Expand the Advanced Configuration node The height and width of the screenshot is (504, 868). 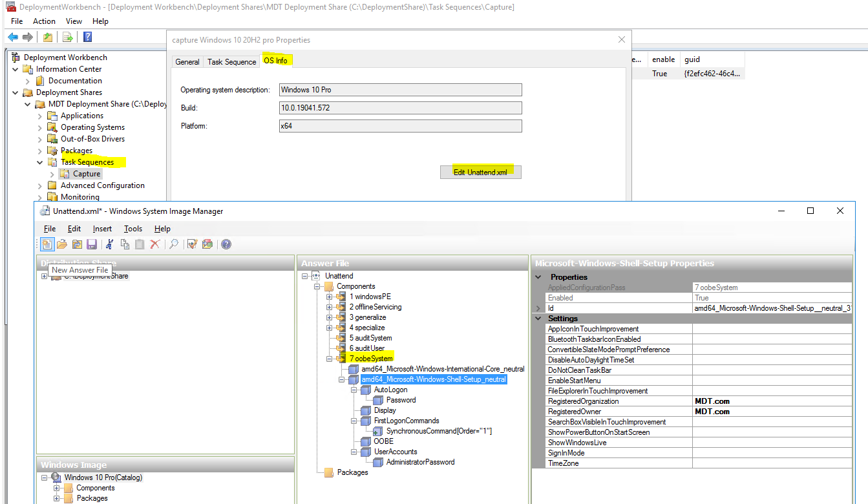pos(39,185)
